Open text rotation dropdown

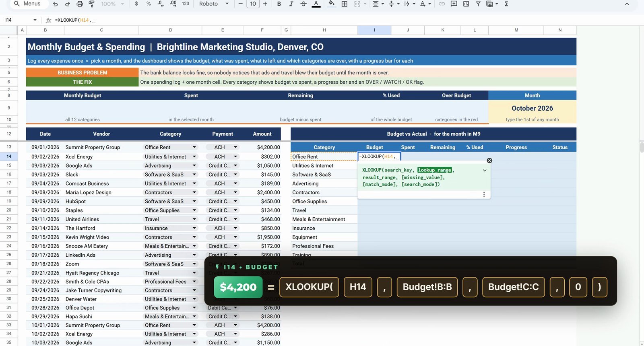click(x=425, y=4)
